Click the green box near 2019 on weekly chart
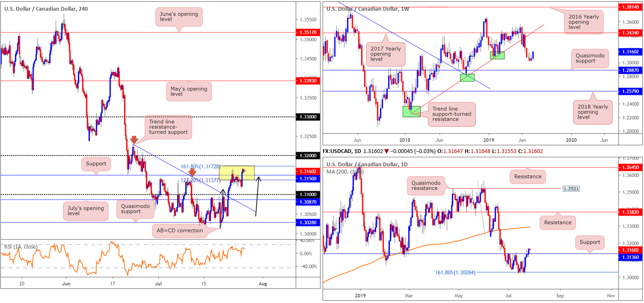The image size is (644, 303). 497,55
